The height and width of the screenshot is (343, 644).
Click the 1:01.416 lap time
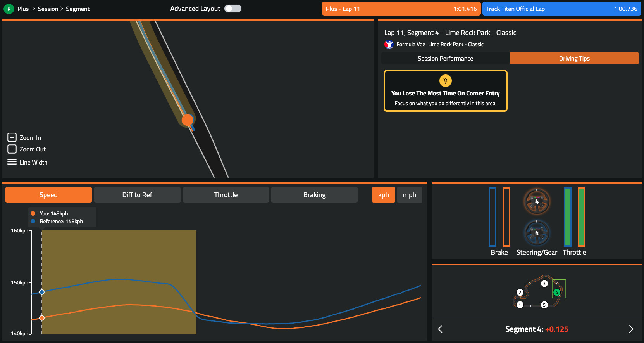coord(465,9)
